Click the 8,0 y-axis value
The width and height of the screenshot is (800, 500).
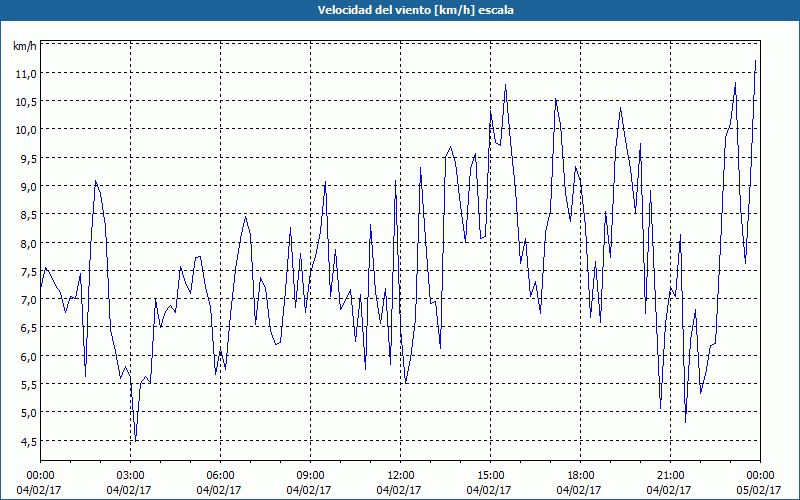coord(29,243)
